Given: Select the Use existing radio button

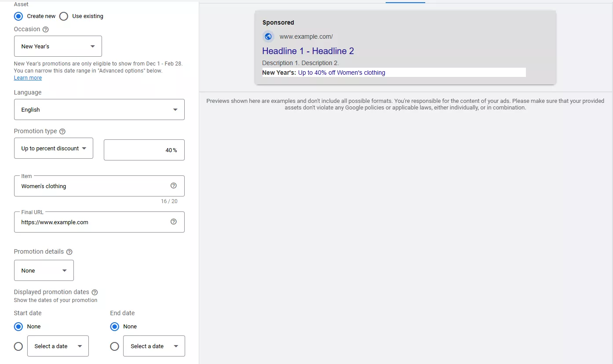Looking at the screenshot, I should [x=64, y=16].
